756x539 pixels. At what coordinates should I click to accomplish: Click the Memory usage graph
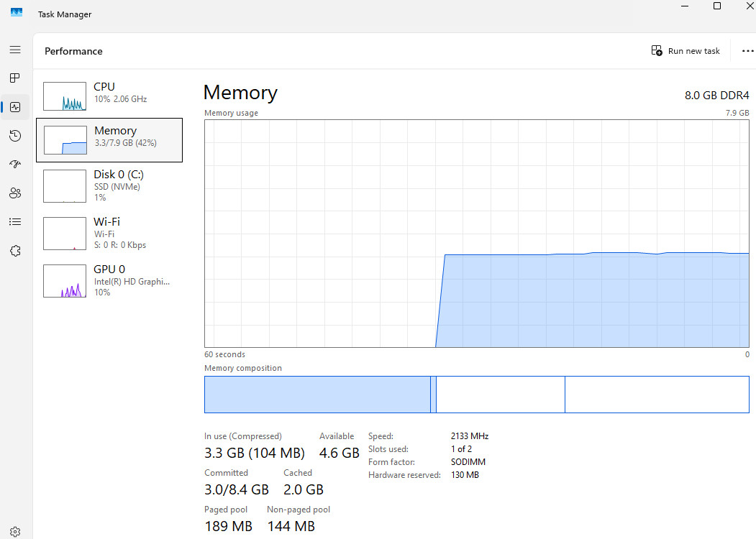(x=476, y=233)
